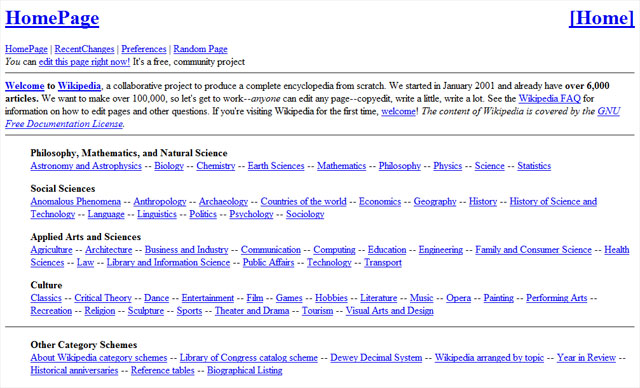Viewport: 640px width, 388px height.
Task: Open Psychology
Action: click(251, 214)
